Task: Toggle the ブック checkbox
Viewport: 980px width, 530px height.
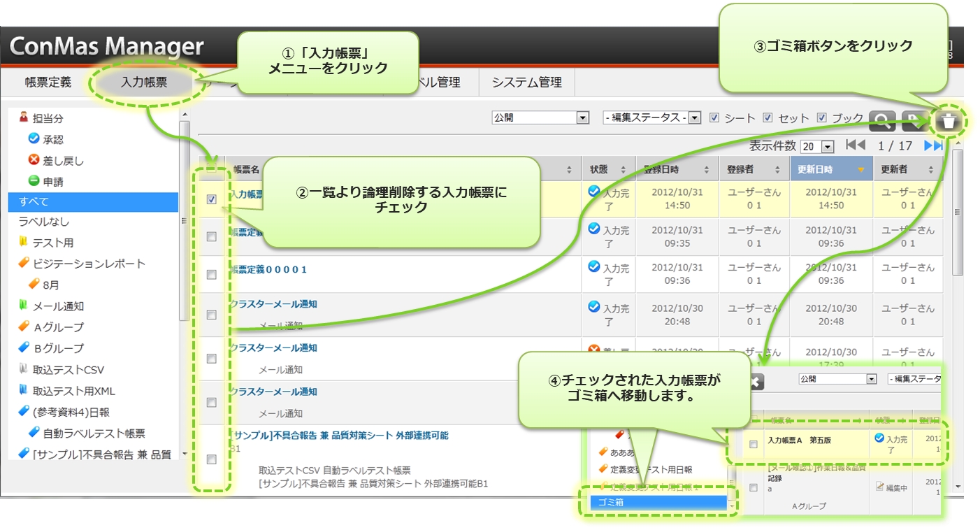Action: (822, 118)
